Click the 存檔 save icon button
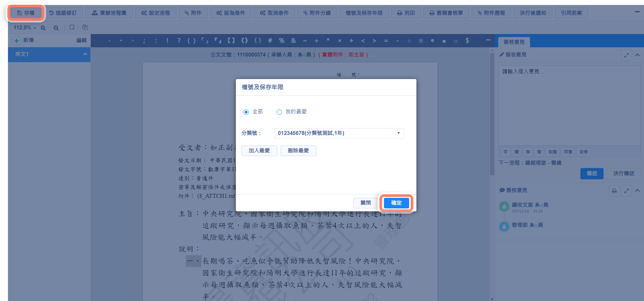The height and width of the screenshot is (301, 644). pyautogui.click(x=26, y=13)
